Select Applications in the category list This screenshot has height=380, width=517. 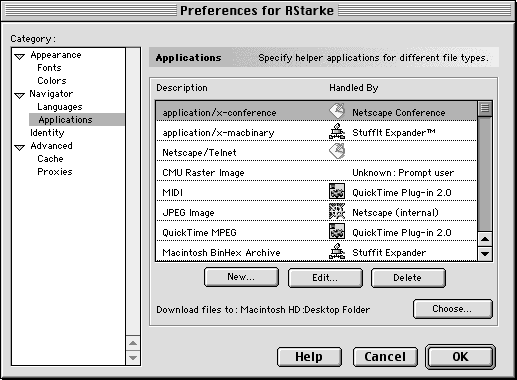[x=77, y=120]
